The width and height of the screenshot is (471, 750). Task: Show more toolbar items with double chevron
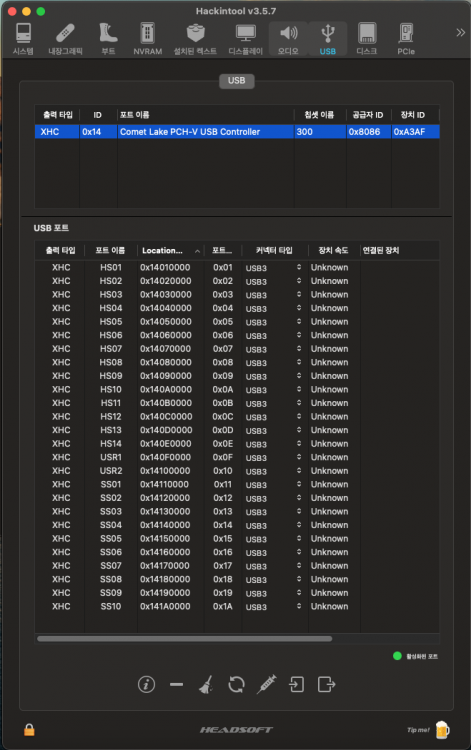[460, 33]
